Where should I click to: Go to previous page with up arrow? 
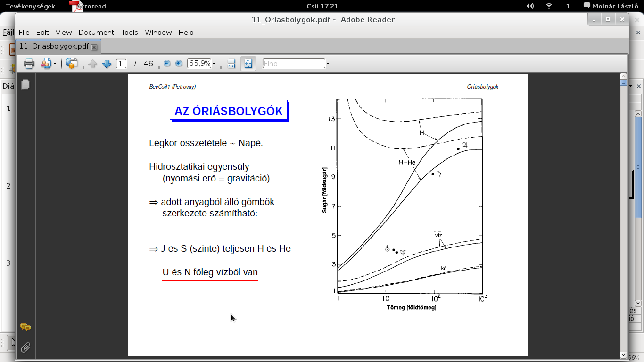(x=92, y=64)
